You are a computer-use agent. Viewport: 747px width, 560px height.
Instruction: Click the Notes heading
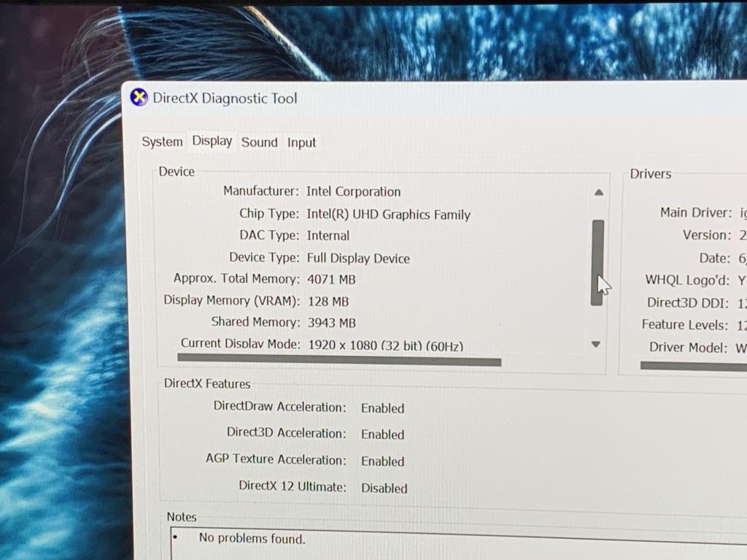(182, 517)
